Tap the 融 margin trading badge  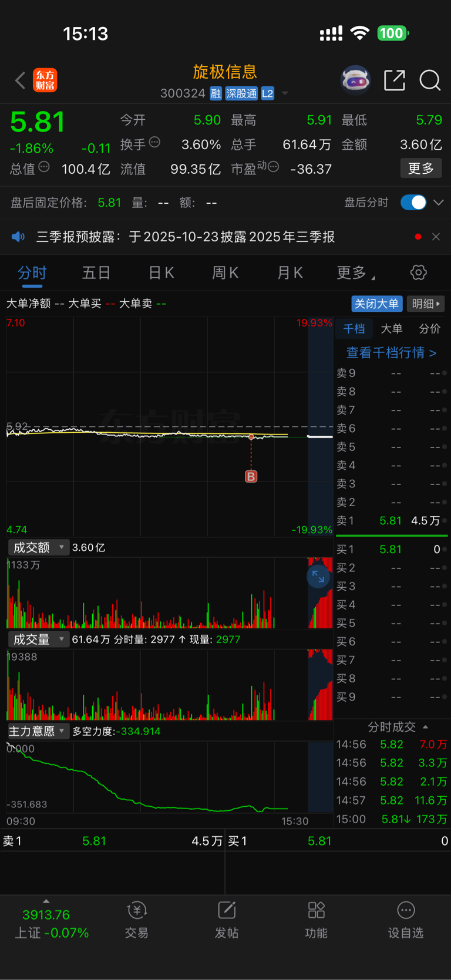216,93
